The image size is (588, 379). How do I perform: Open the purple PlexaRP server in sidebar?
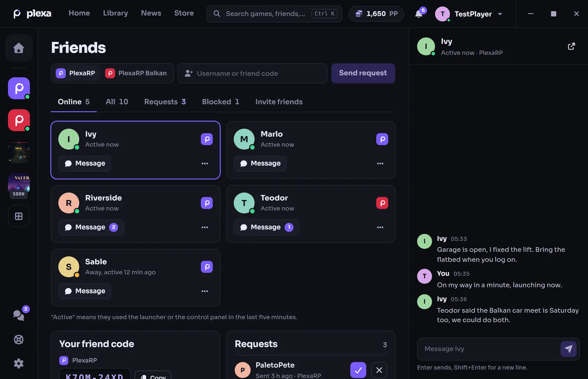click(19, 88)
